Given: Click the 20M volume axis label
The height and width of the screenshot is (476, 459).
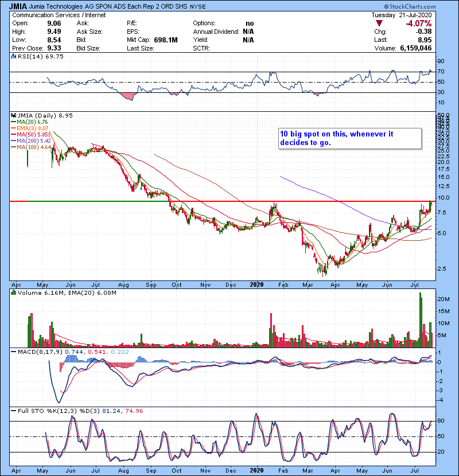Looking at the screenshot, I should click(x=444, y=299).
